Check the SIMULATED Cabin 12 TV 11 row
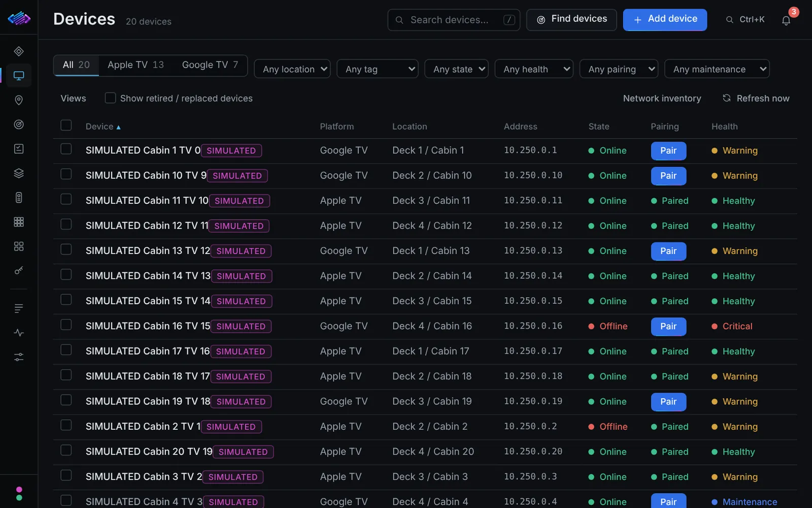812x508 pixels. [x=66, y=225]
